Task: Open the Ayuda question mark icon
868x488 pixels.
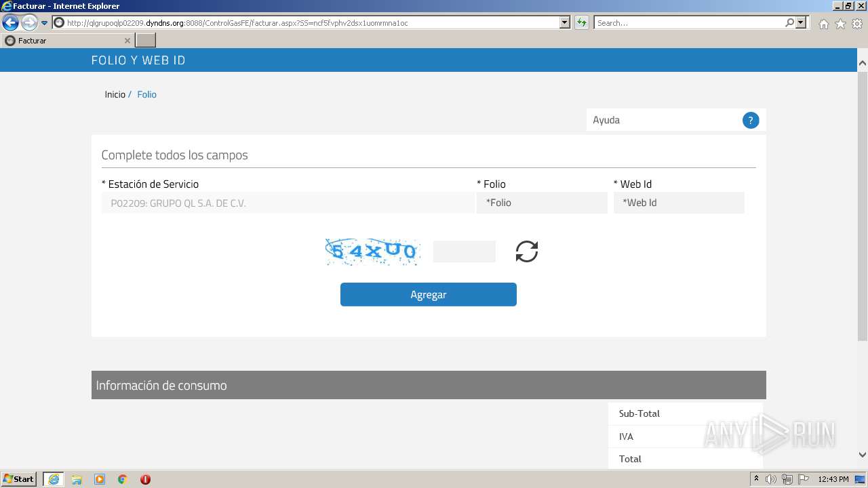Action: click(x=750, y=121)
